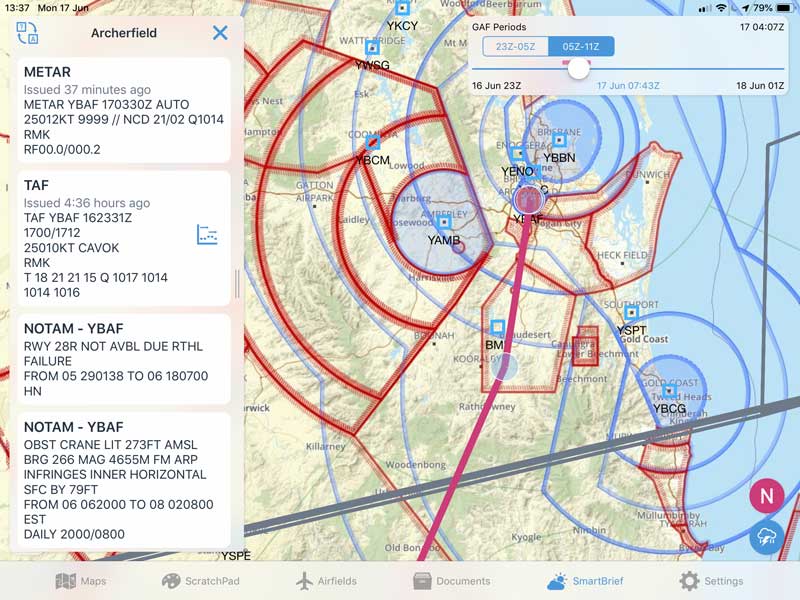Tap the YWSG Watts Bridge airport marker
800x600 pixels.
pyautogui.click(x=372, y=48)
